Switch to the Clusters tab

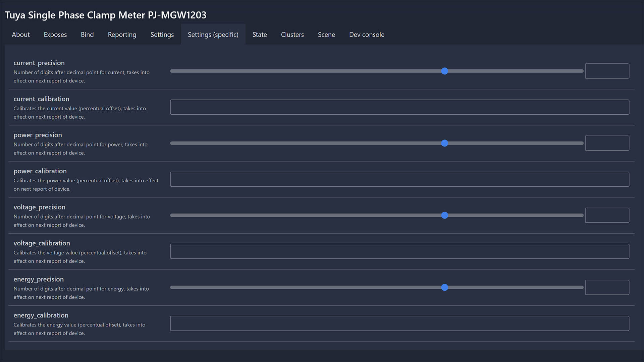[x=292, y=35]
